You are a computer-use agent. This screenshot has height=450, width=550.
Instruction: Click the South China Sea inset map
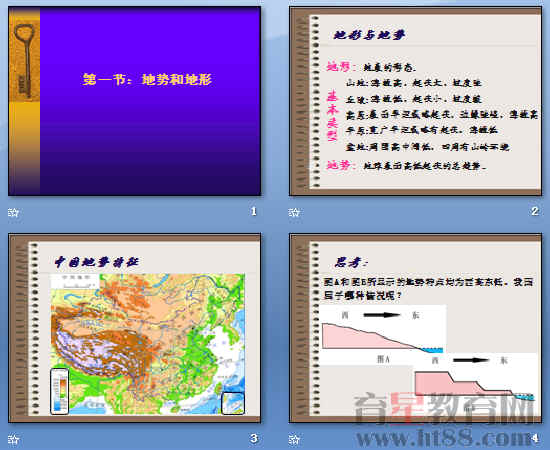[x=233, y=403]
